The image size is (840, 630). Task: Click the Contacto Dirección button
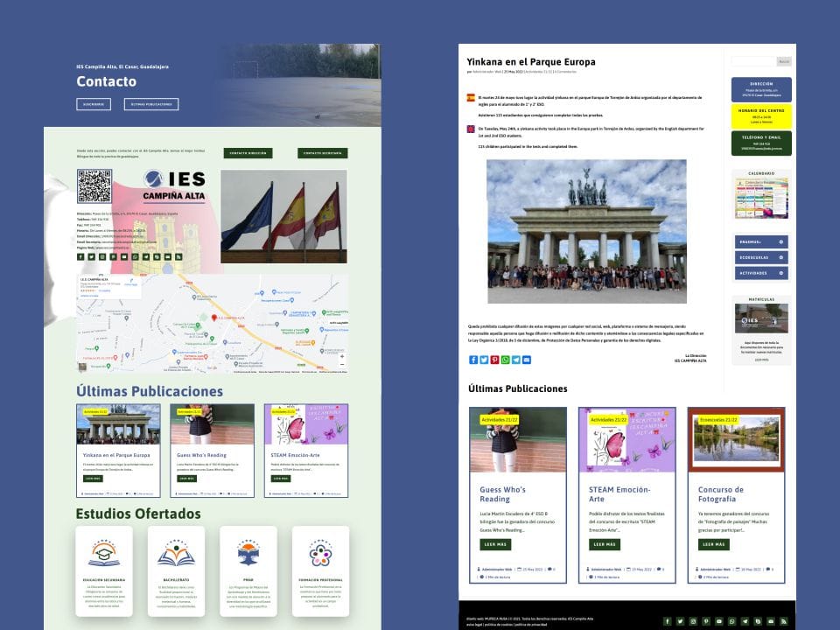(248, 153)
